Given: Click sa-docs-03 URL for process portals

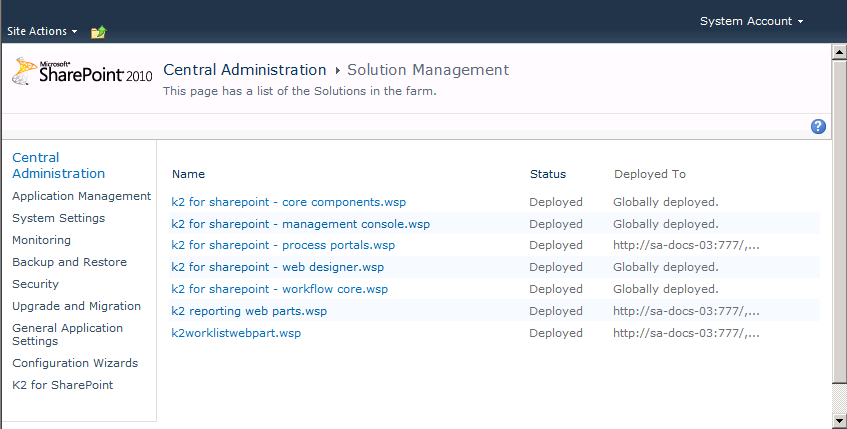Looking at the screenshot, I should pyautogui.click(x=686, y=245).
